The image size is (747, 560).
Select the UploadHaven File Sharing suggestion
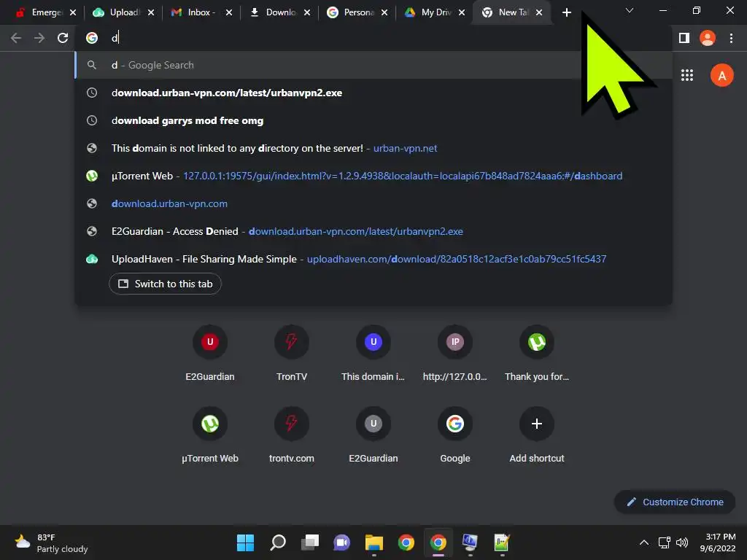[373, 259]
